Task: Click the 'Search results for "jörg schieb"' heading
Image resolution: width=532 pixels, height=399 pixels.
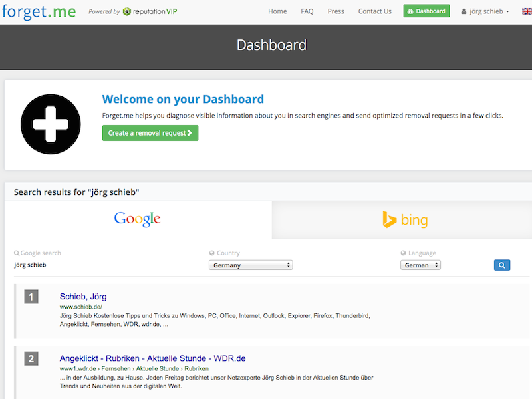Action: click(x=76, y=192)
